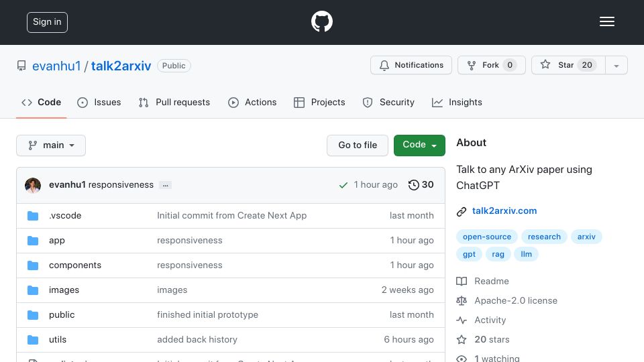The width and height of the screenshot is (644, 362).
Task: Click the public folder icon
Action: coord(33,315)
